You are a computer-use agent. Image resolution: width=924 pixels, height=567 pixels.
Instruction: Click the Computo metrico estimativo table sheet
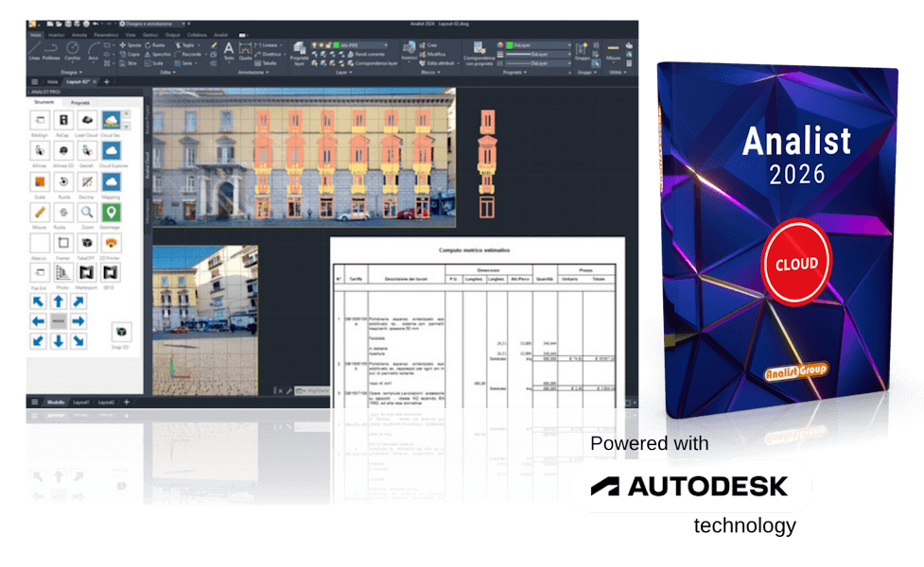478,322
